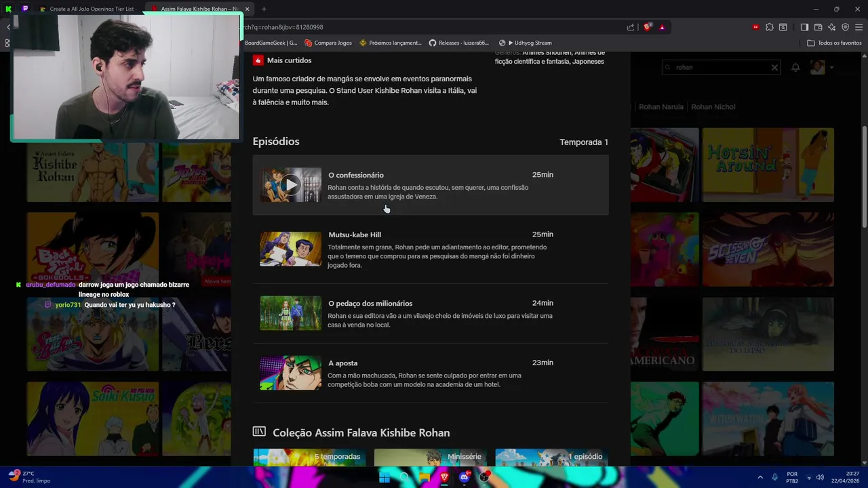The image size is (868, 488).
Task: Open the Brave Shields lion icon
Action: click(x=648, y=27)
